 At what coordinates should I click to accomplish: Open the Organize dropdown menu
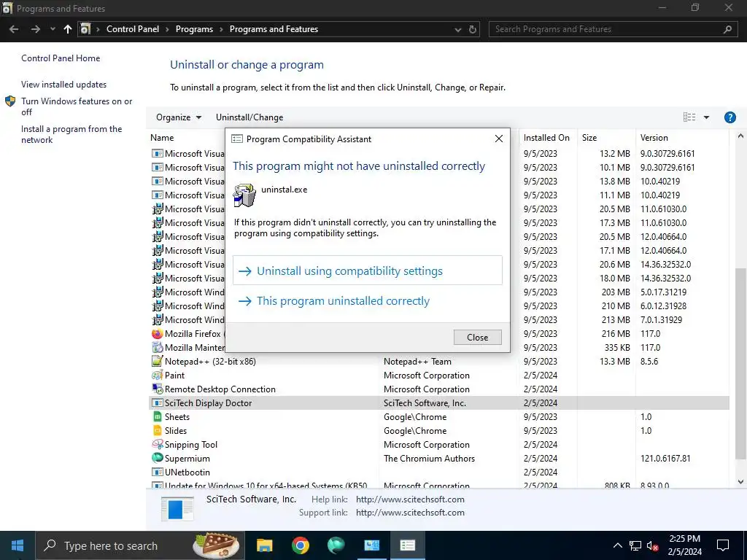click(x=179, y=117)
